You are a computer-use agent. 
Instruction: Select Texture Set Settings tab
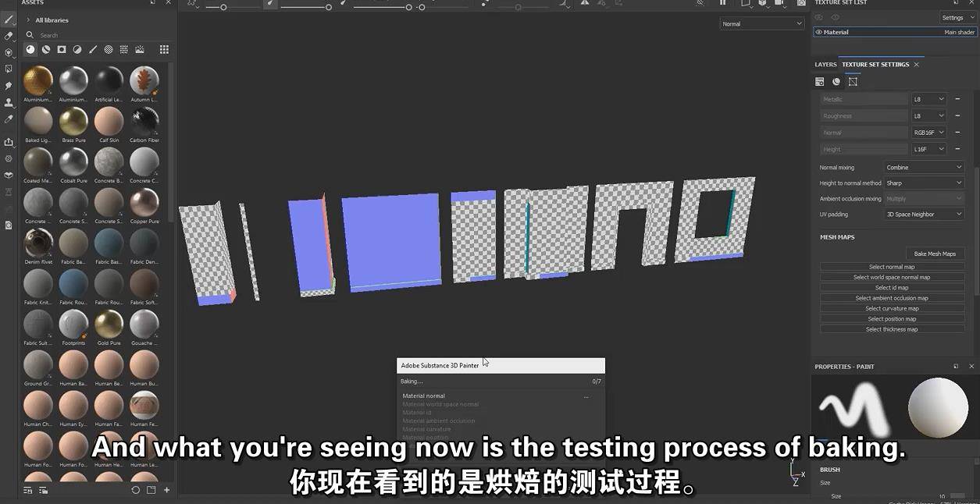(875, 65)
